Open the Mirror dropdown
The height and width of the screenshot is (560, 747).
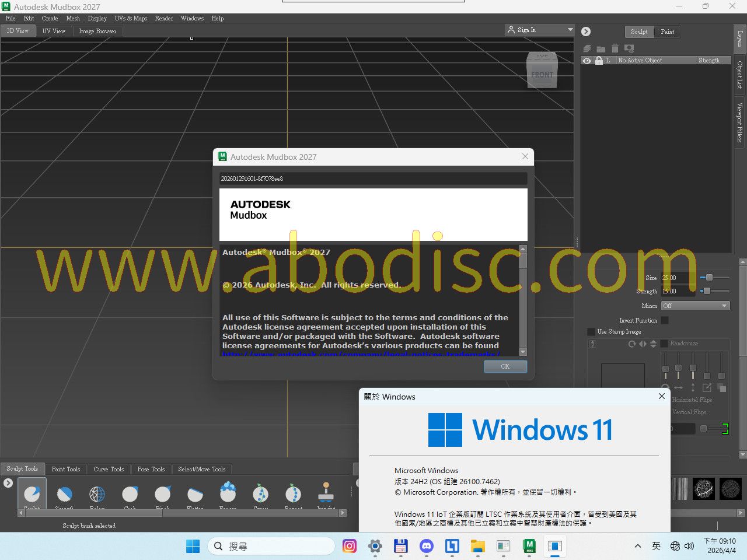click(695, 306)
